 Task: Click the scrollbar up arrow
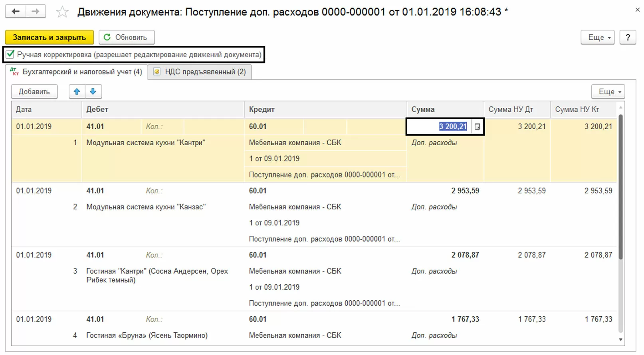click(x=620, y=107)
